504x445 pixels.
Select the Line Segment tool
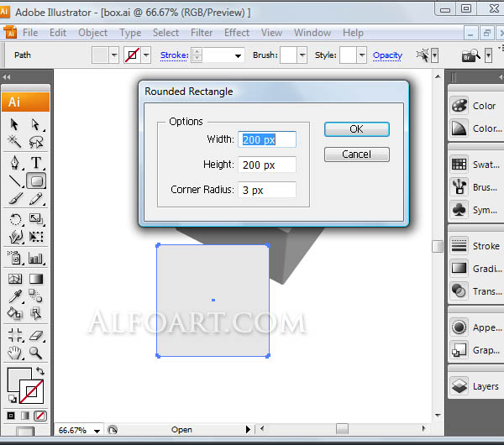click(15, 181)
